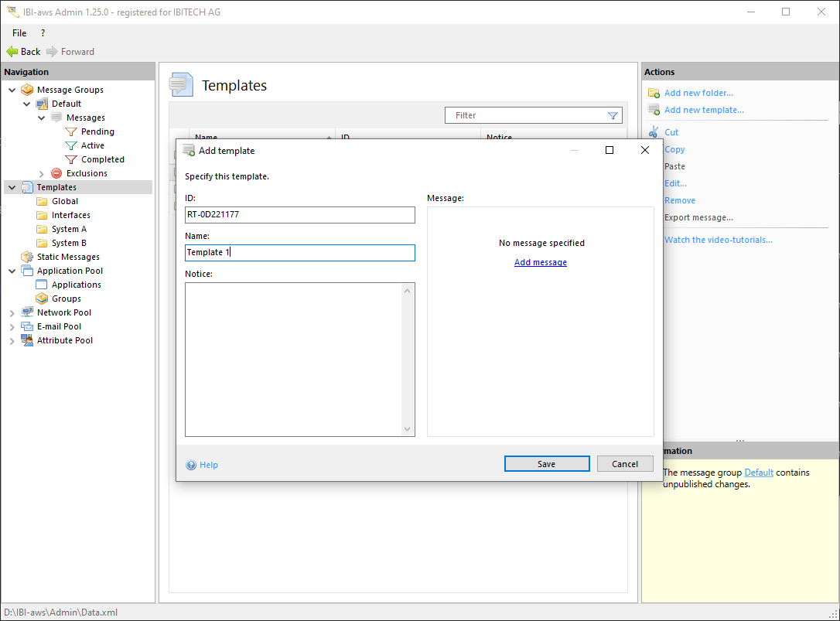
Task: Click the Help question mark icon
Action: coord(191,465)
